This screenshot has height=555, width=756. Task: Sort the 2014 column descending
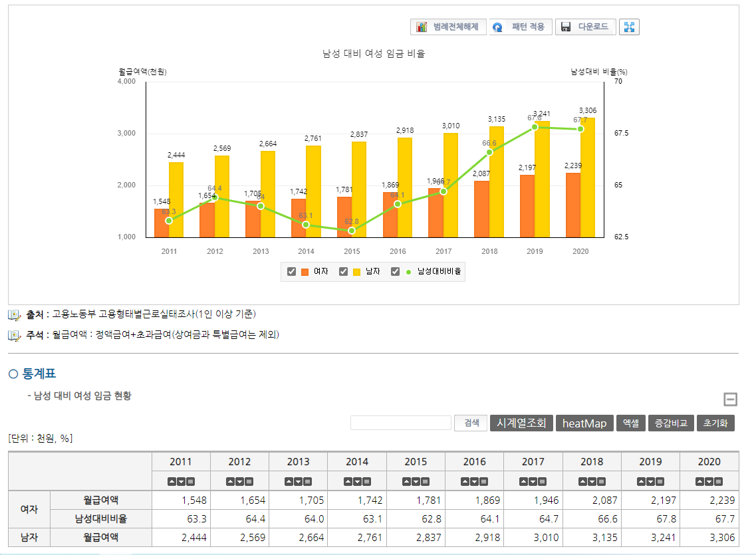[357, 481]
